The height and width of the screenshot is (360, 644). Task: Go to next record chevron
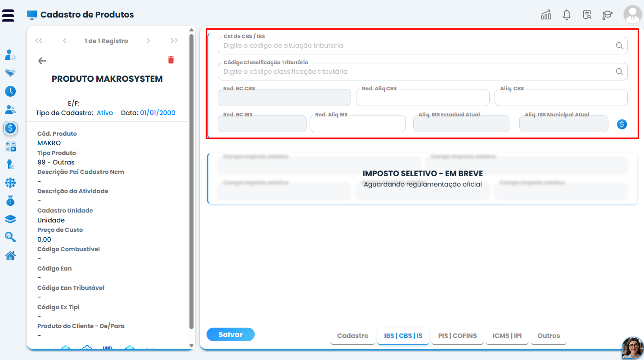pyautogui.click(x=148, y=41)
